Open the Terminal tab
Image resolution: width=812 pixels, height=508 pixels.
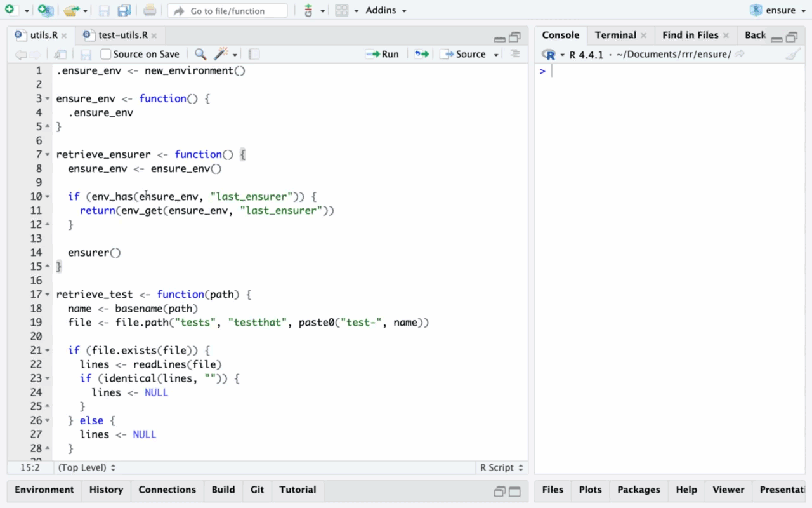[x=615, y=35]
